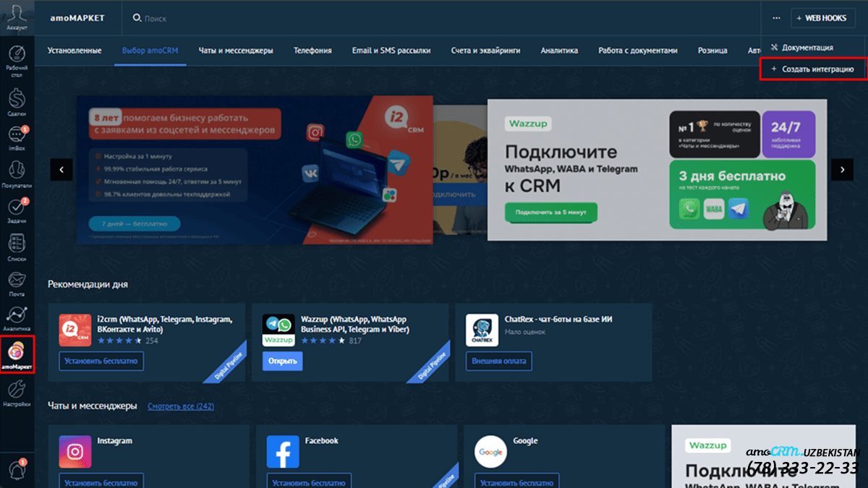Open Аналитика sidebar icon
Screen dimensions: 868x488
point(17,317)
